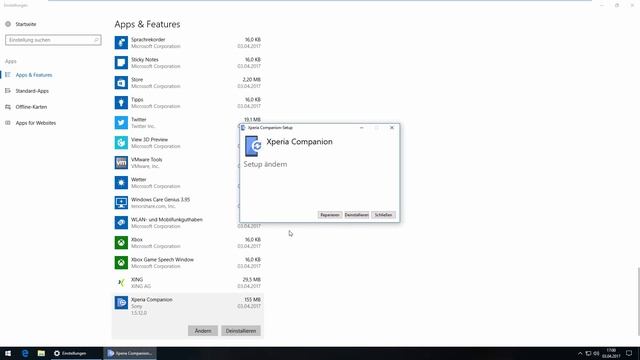Click the Xperia Companion logo in setup dialog
Screen dimensions: 640x360
(253, 146)
